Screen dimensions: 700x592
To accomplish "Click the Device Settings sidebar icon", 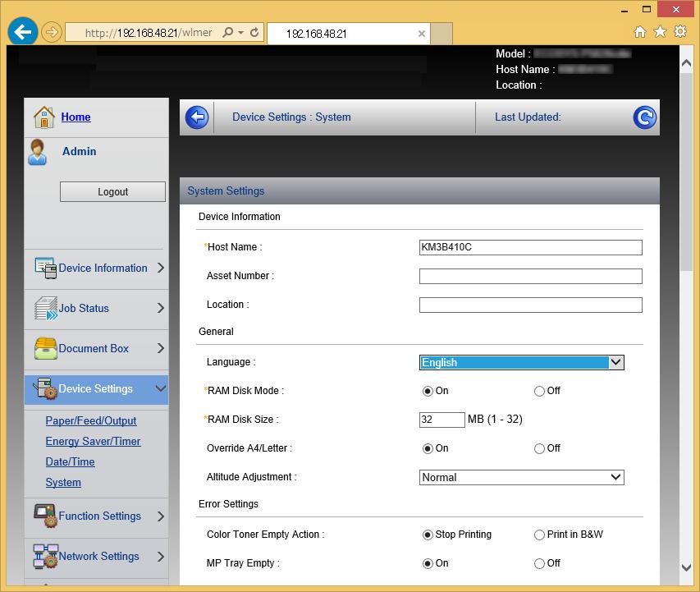I will (x=46, y=388).
